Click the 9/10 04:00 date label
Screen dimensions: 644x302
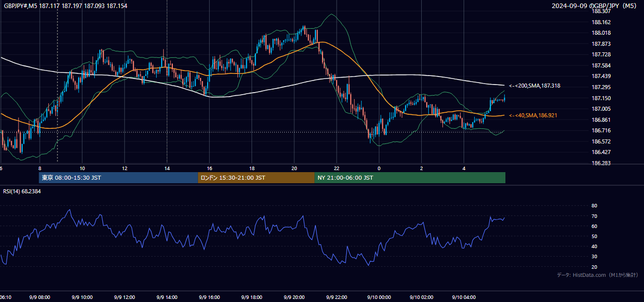464,297
